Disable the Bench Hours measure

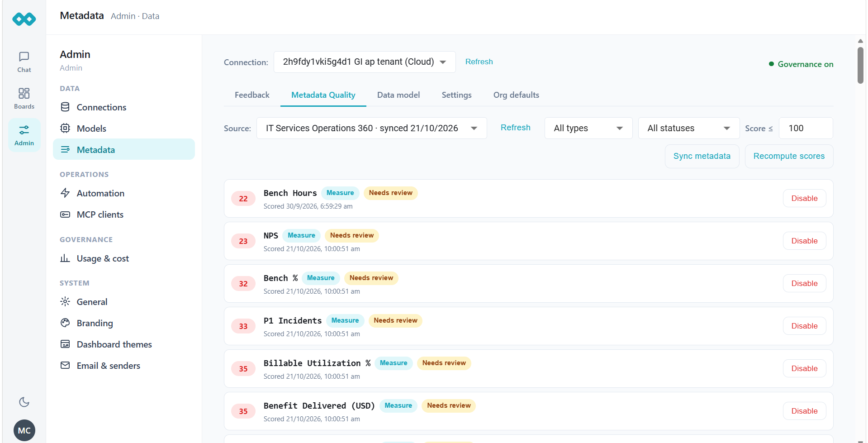(804, 198)
